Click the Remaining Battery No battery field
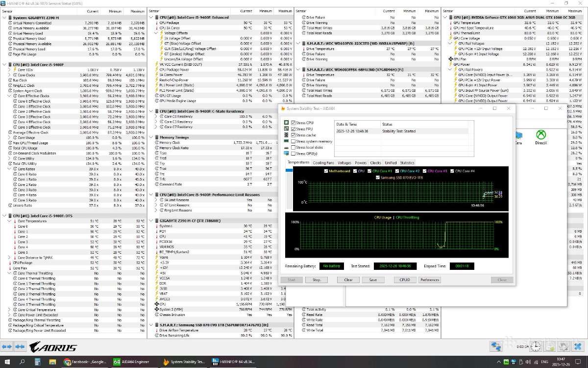Screen dimensions: 588x368 click(x=331, y=266)
